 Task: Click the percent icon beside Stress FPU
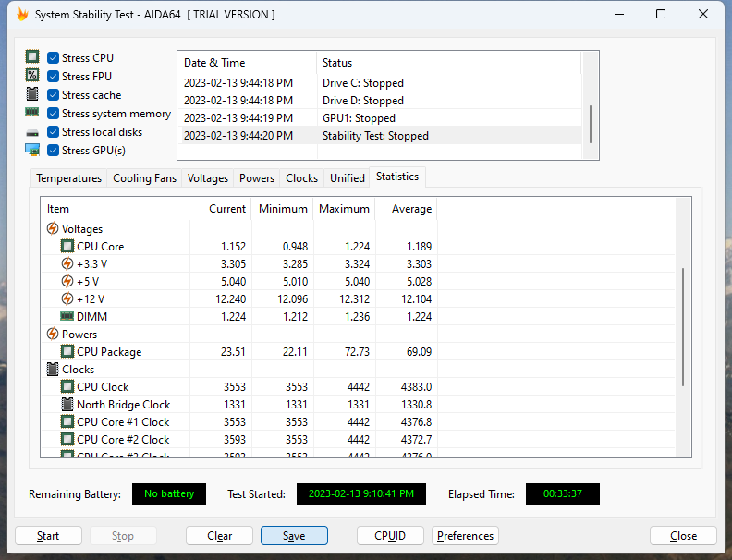coord(32,75)
